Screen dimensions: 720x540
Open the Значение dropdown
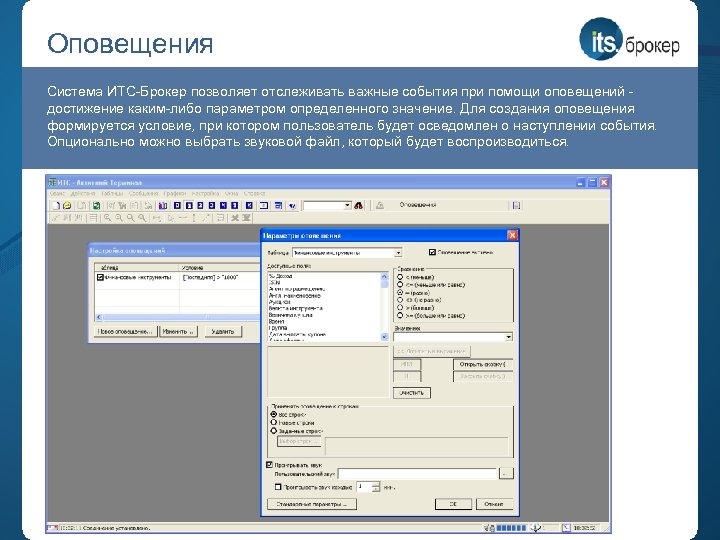508,337
